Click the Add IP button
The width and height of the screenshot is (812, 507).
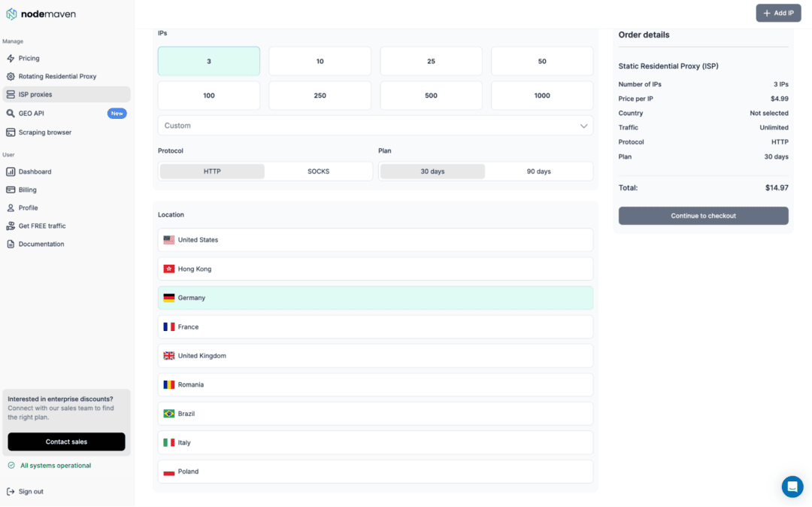[778, 13]
